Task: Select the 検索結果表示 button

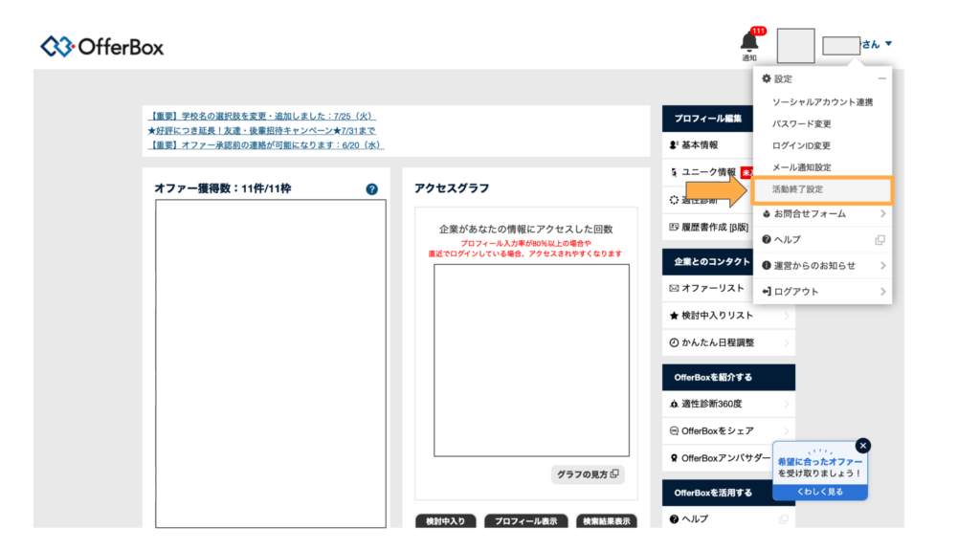Action: (606, 521)
